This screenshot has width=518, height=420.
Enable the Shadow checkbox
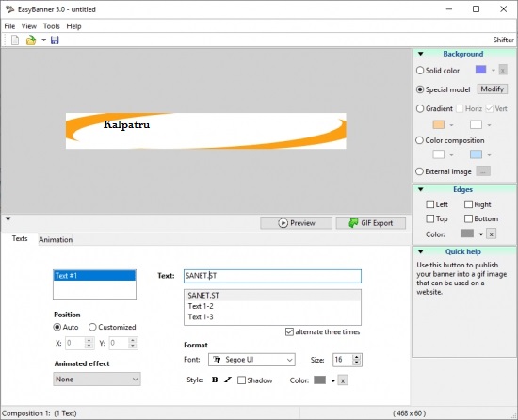(241, 380)
